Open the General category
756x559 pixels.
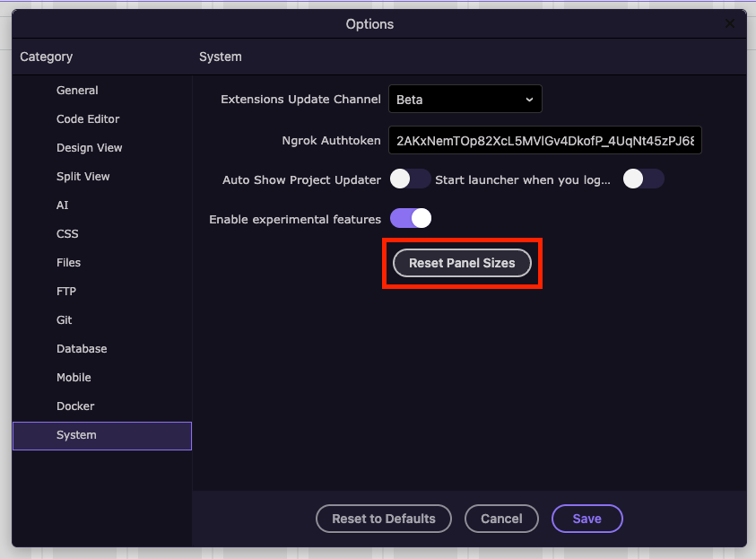(102, 91)
